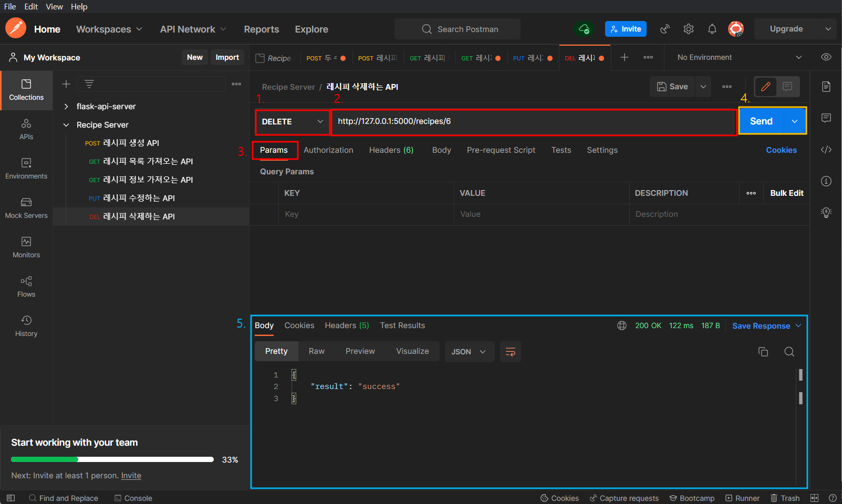Open the DELETE method dropdown
Screen dimensions: 842x504
[x=293, y=121]
